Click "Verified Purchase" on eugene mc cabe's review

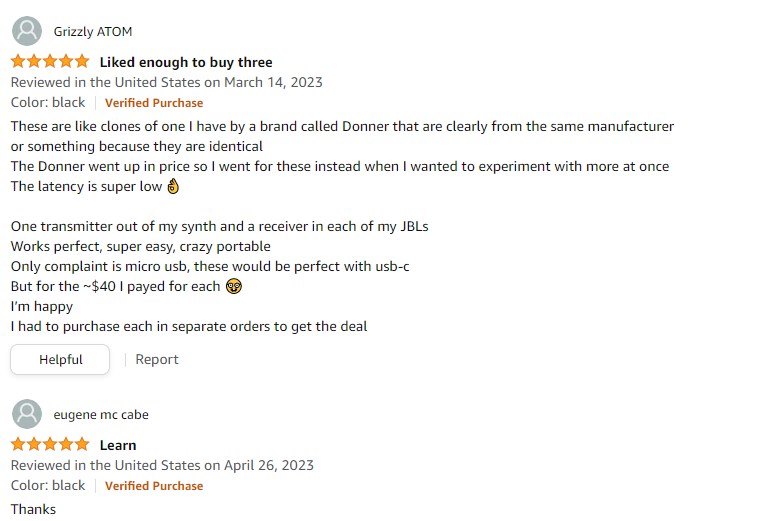click(x=154, y=486)
